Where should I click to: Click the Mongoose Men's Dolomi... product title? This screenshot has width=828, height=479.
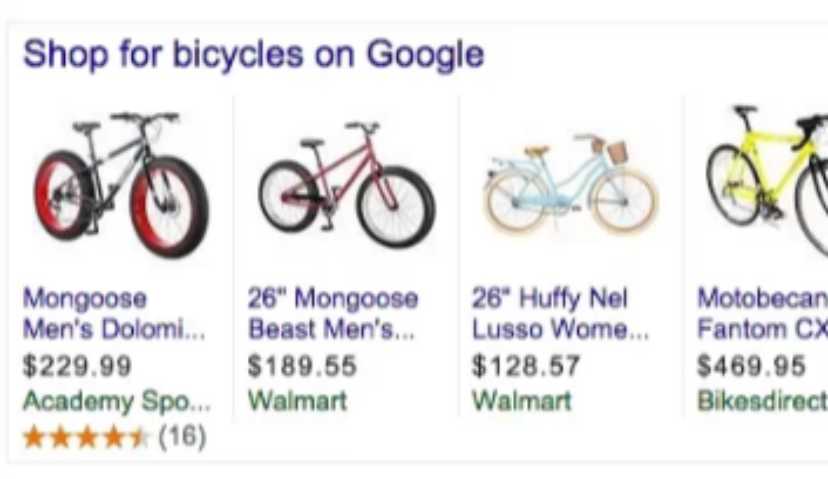(113, 313)
